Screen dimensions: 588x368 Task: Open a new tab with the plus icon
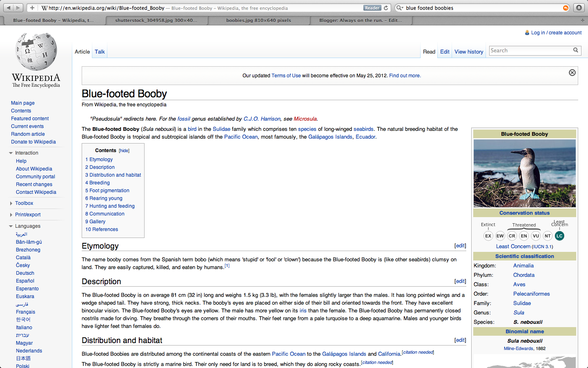tap(583, 20)
